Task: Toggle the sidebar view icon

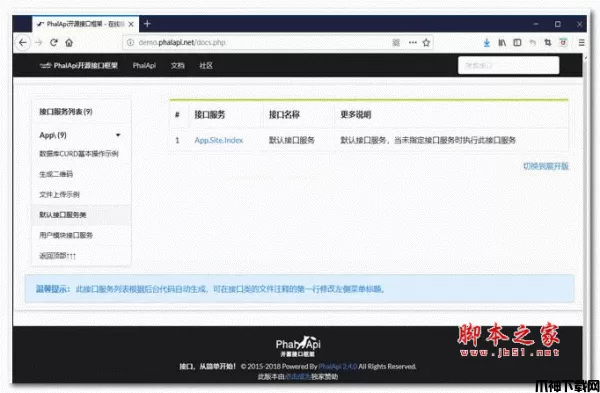Action: click(x=517, y=42)
